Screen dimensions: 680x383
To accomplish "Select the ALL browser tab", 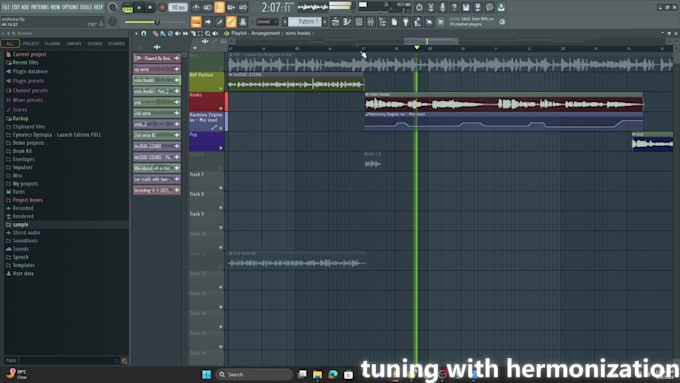I will point(10,43).
